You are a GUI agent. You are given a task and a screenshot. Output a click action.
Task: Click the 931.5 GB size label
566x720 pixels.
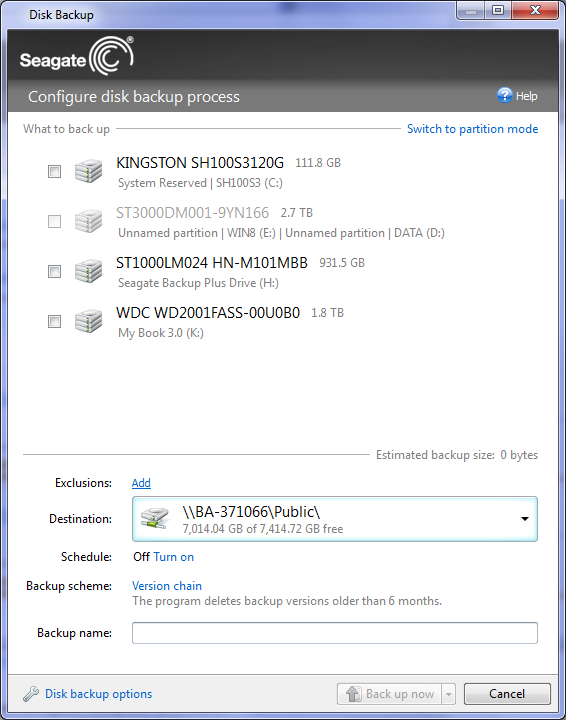coord(342,263)
